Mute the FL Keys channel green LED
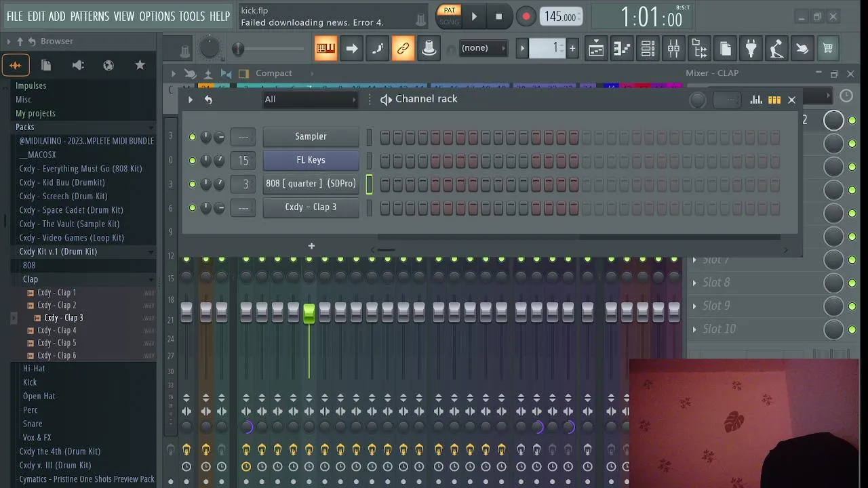Screen dimensions: 868x488 (193, 161)
